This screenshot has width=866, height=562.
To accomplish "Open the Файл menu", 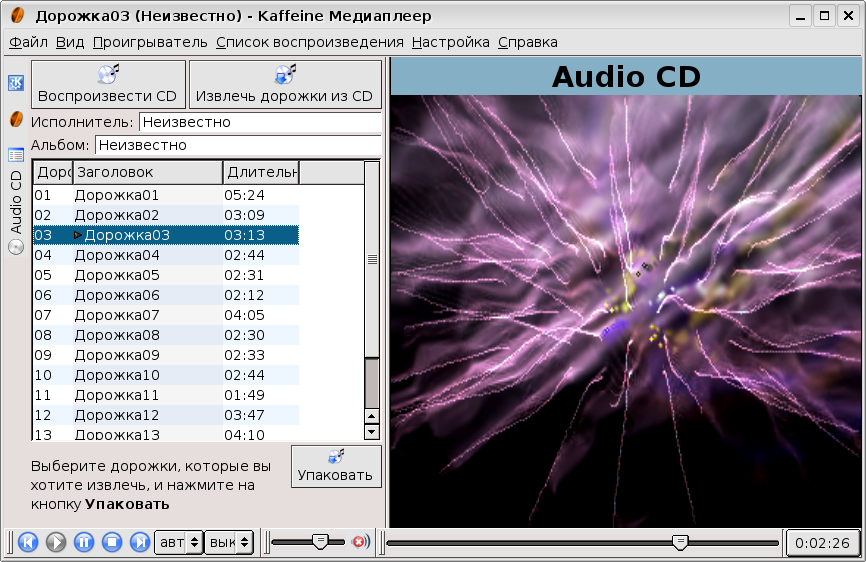I will [28, 43].
